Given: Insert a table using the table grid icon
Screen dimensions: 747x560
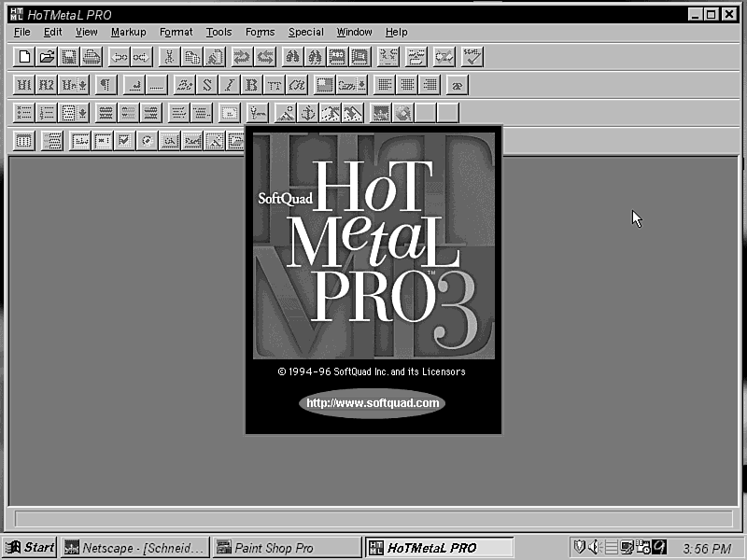Looking at the screenshot, I should [24, 142].
